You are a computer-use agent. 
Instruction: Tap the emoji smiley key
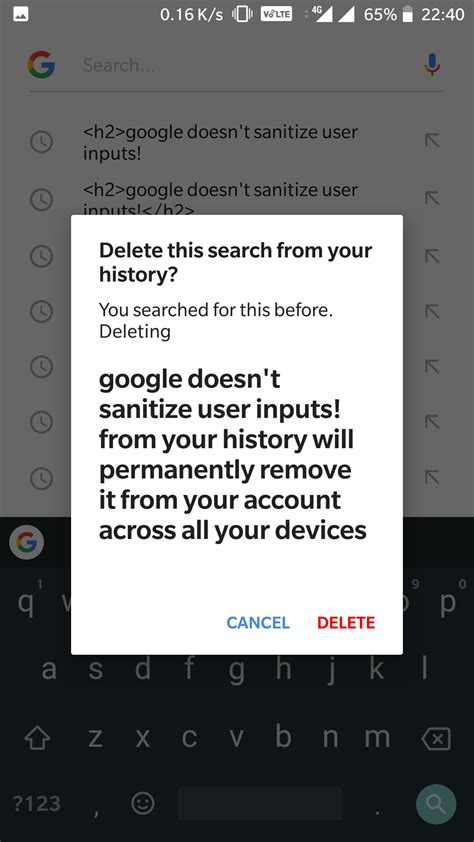143,803
